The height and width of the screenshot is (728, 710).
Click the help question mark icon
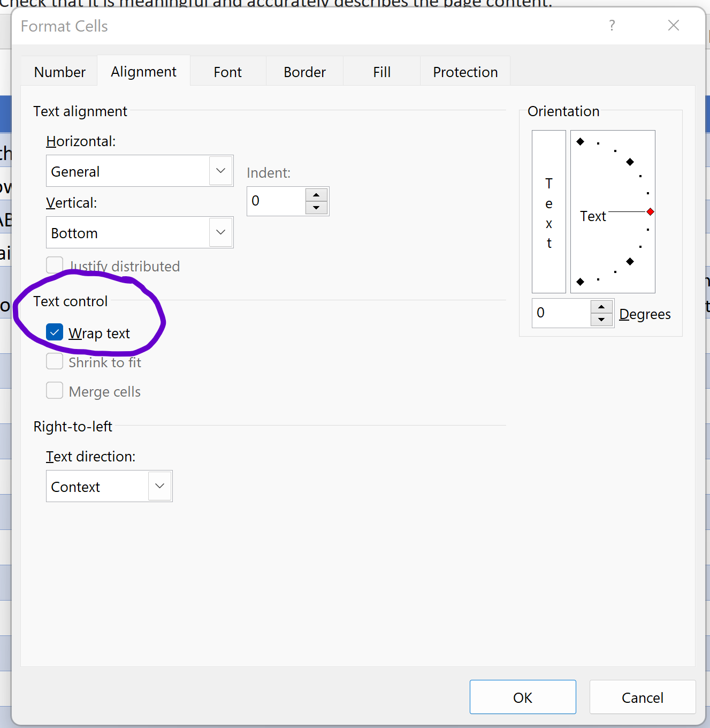612,26
